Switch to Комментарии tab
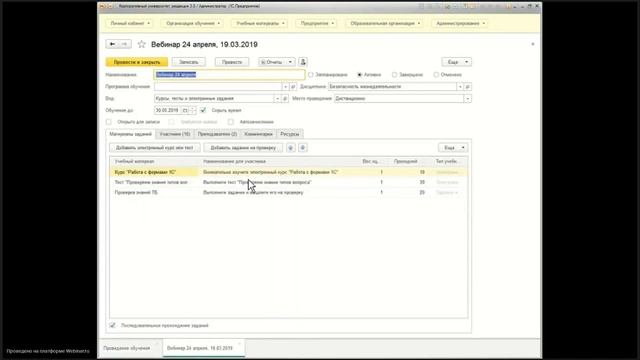 click(x=258, y=134)
